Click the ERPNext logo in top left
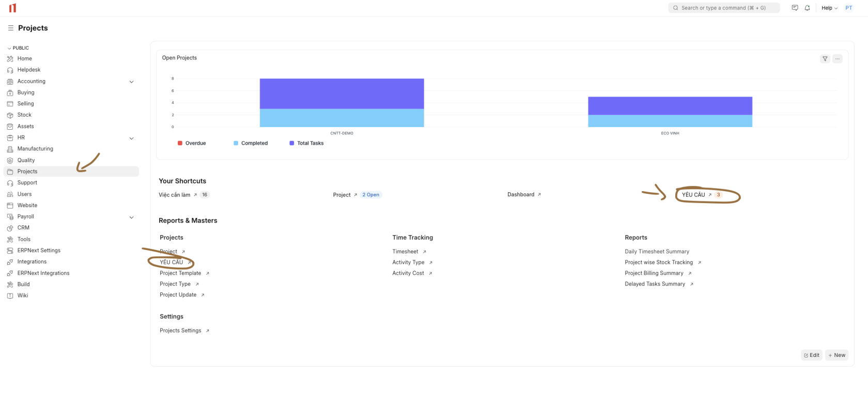 (x=12, y=8)
